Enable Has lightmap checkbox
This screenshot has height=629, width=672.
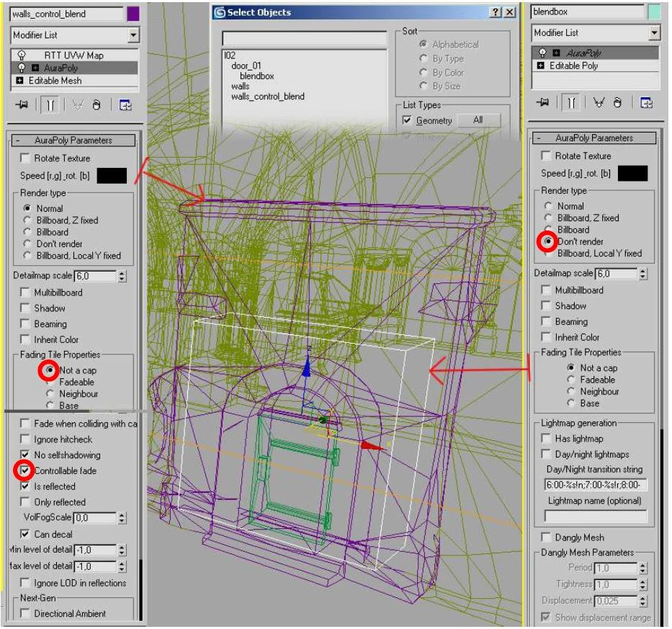(546, 438)
